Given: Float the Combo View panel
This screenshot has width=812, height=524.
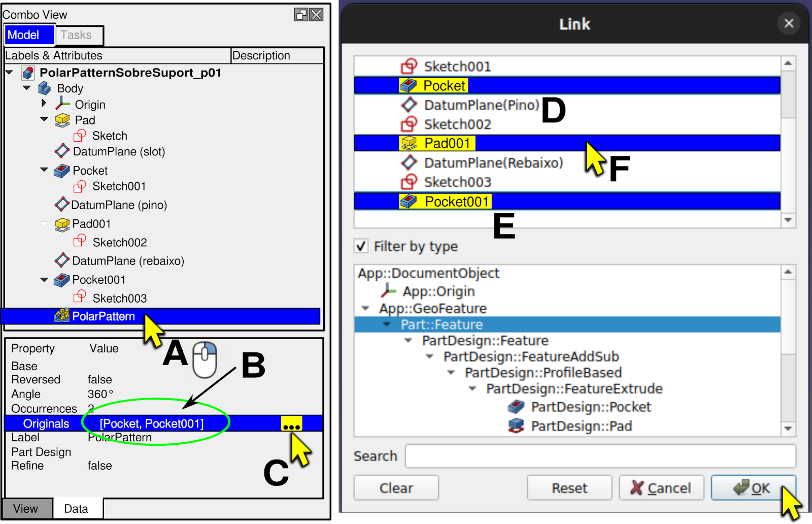Looking at the screenshot, I should (x=301, y=15).
